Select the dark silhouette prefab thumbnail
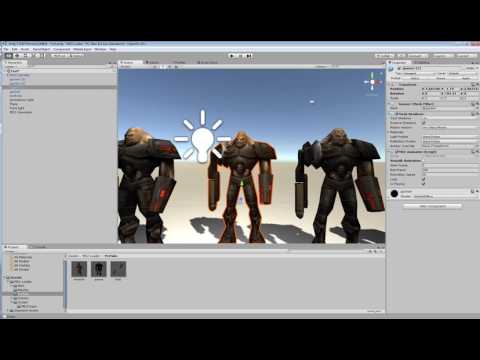 99,269
